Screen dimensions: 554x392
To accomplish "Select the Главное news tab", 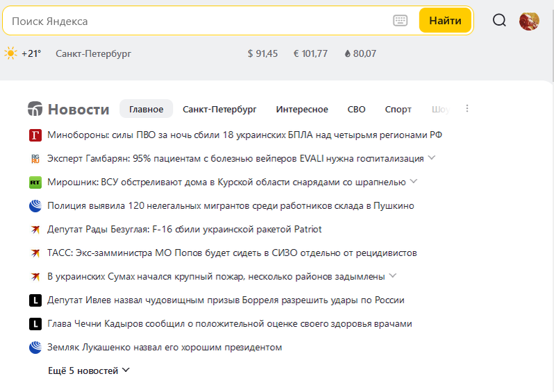I will (146, 109).
